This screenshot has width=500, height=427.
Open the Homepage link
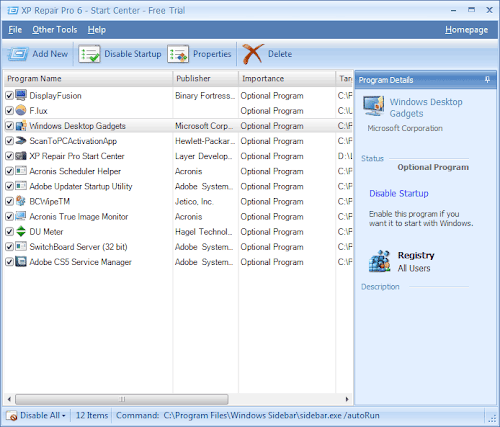coord(466,30)
